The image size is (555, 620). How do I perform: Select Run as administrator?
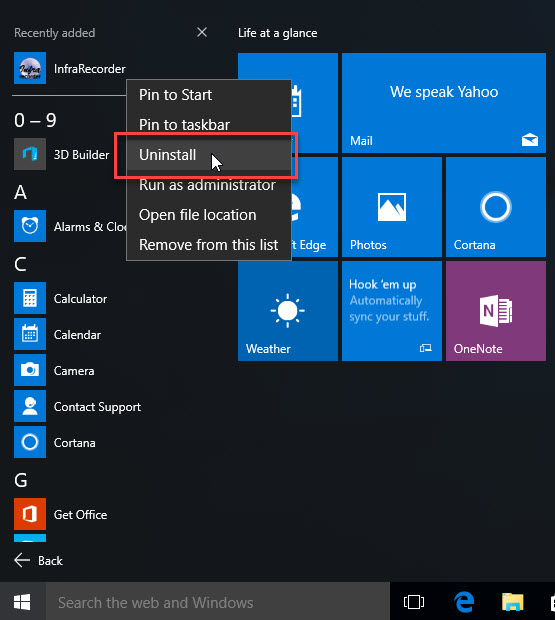coord(209,185)
